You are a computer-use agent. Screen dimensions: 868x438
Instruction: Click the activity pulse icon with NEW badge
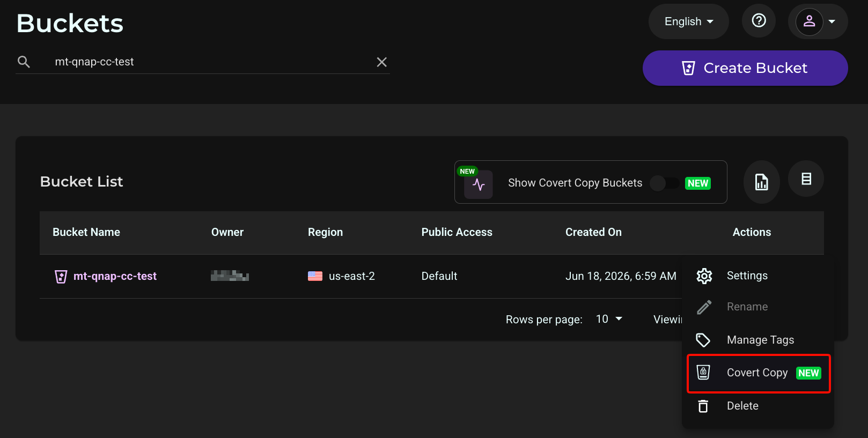coord(478,184)
